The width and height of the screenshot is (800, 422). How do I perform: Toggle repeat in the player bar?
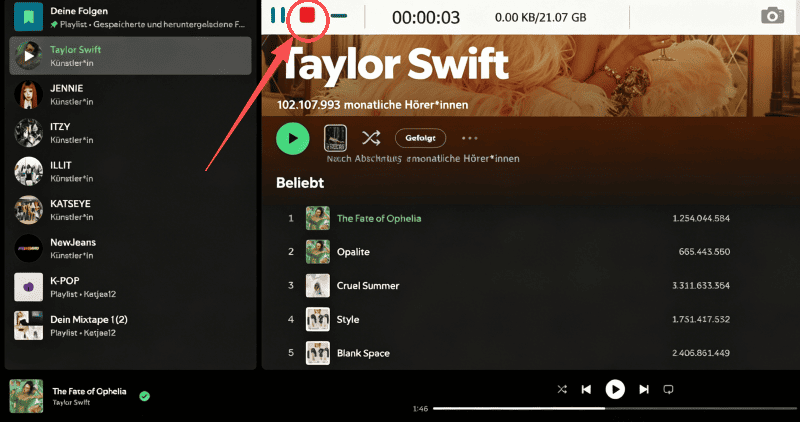[668, 389]
